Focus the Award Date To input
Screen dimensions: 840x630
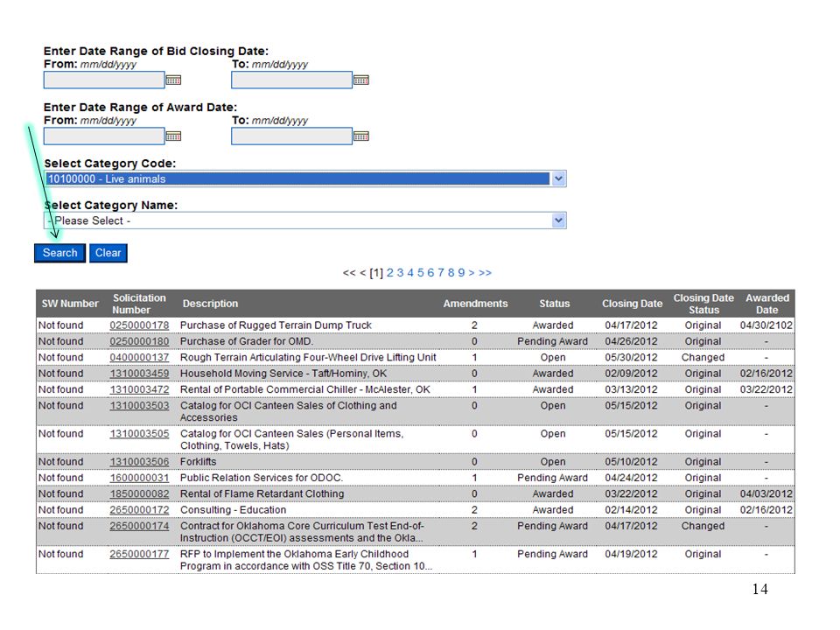point(291,136)
